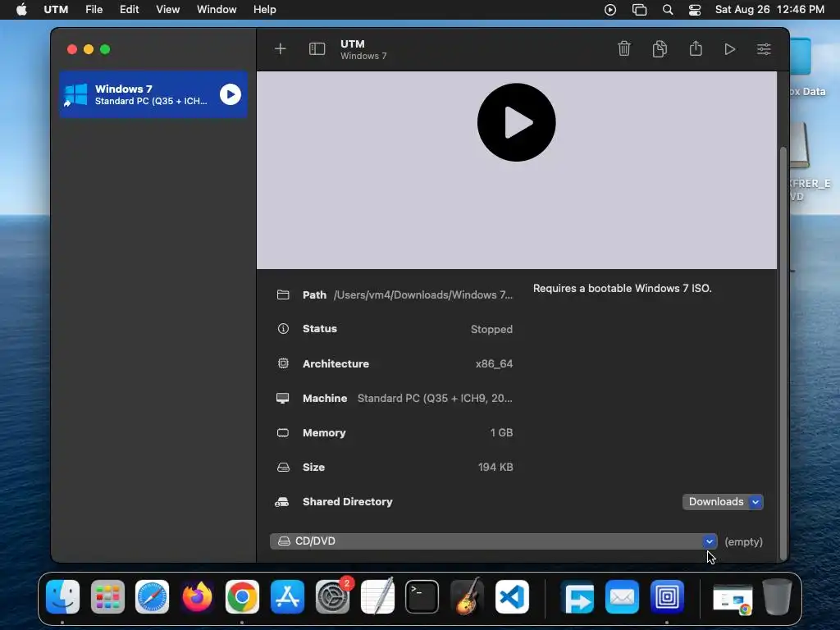840x630 pixels.
Task: Open the File menu
Action: tap(94, 10)
